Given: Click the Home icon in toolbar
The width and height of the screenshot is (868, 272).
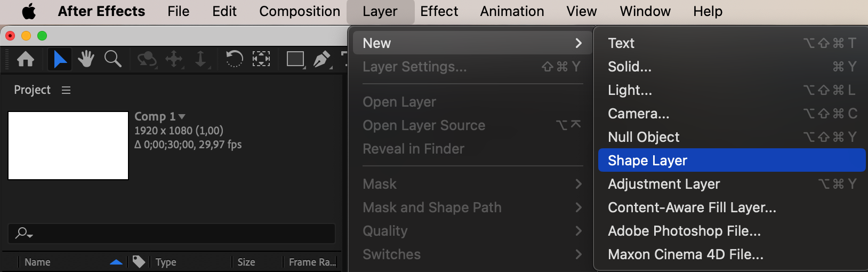Looking at the screenshot, I should [26, 59].
